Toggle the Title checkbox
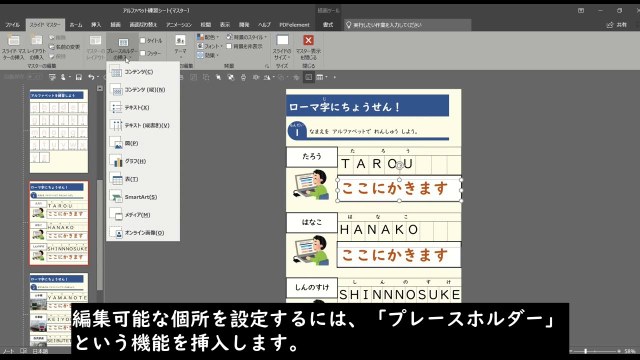640x360 pixels. (151, 40)
